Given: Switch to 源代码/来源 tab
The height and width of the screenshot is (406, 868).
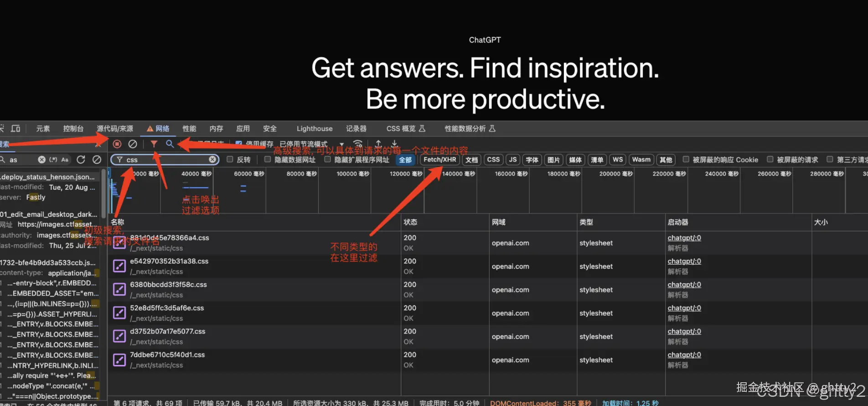Looking at the screenshot, I should 115,129.
